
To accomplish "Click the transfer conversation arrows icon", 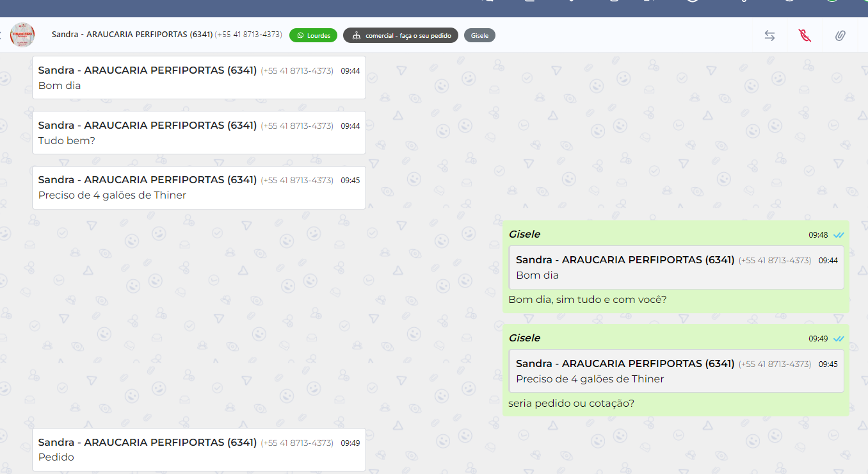I will 769,36.
